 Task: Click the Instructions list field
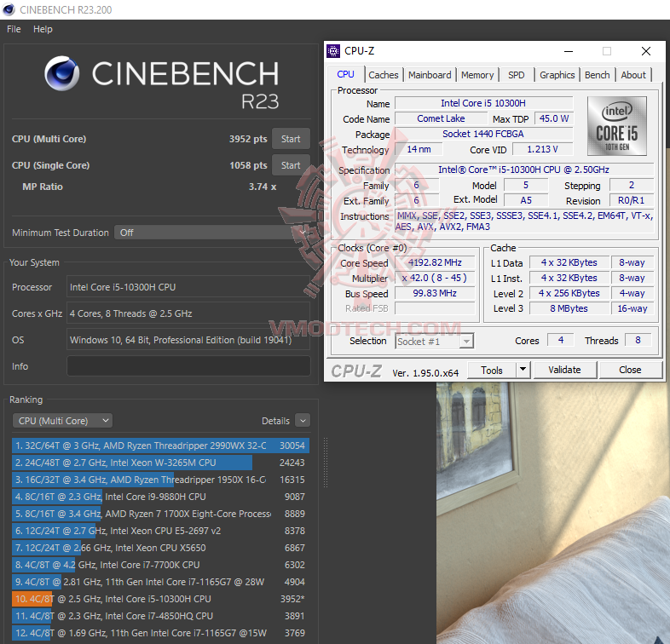524,221
